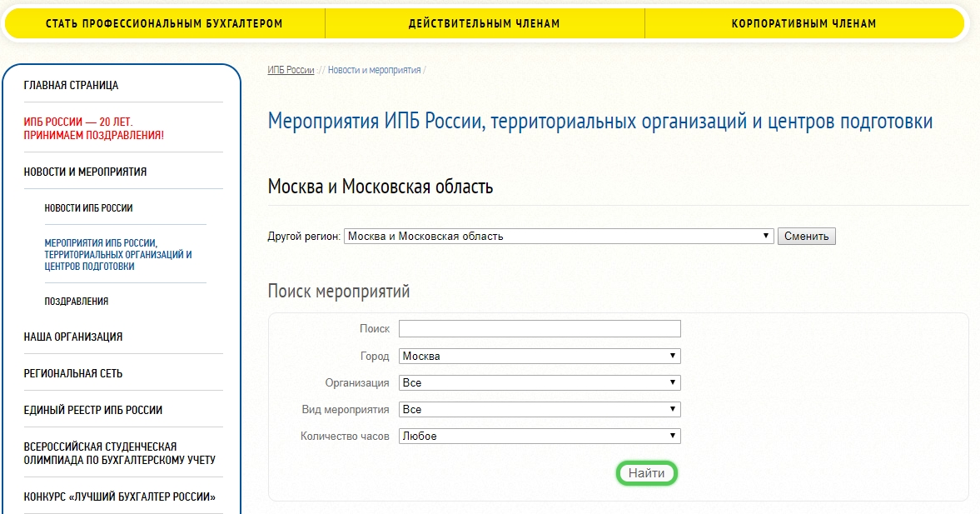
Task: Open the 'Город' dropdown
Action: [540, 357]
